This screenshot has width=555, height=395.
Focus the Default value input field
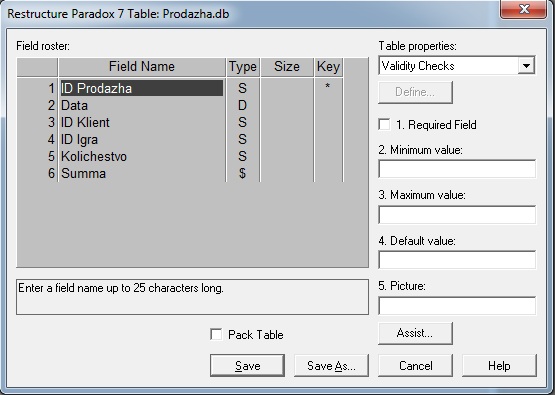point(457,260)
